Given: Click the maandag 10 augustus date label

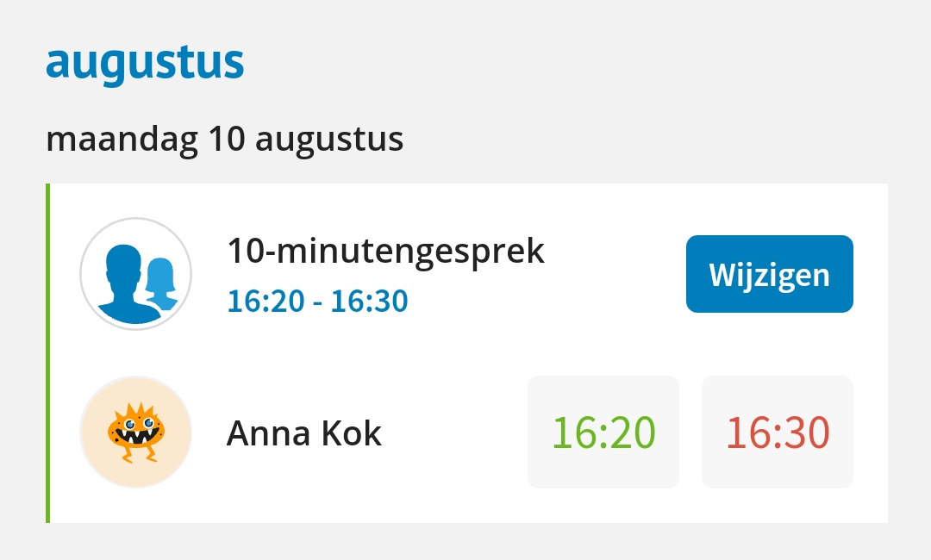Looking at the screenshot, I should pos(224,140).
